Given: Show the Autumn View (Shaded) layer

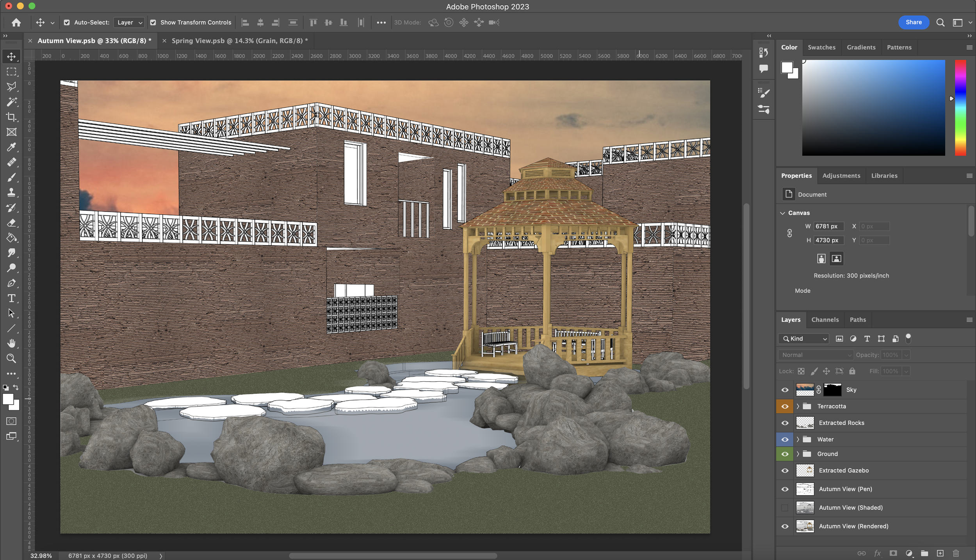Looking at the screenshot, I should (785, 508).
